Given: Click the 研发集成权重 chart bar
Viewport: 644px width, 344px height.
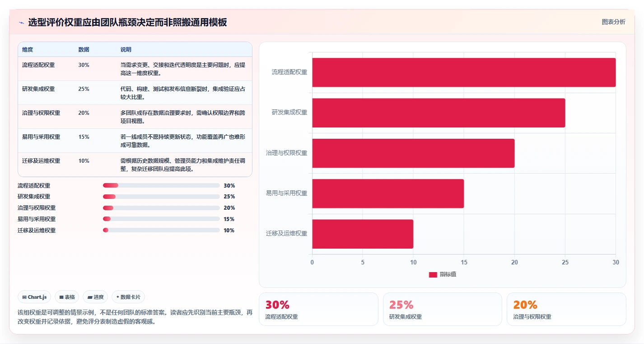Looking at the screenshot, I should [439, 113].
